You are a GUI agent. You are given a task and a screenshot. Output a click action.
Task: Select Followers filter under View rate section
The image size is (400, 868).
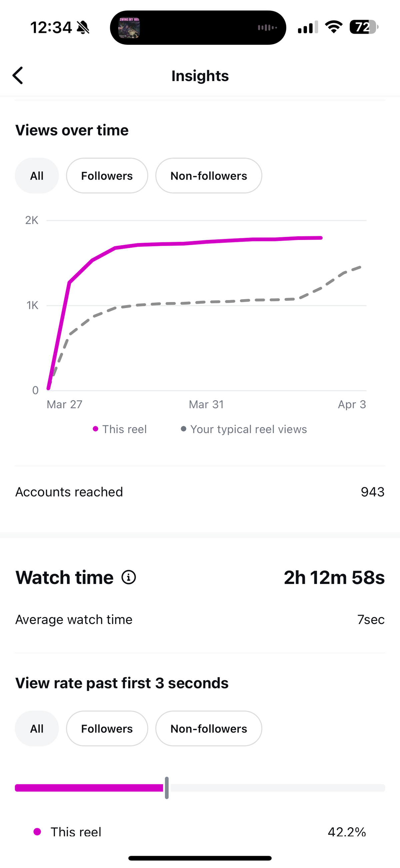point(107,729)
